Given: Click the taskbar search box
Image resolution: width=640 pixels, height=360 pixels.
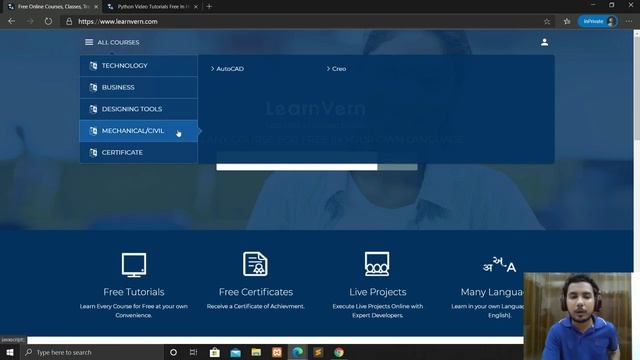Looking at the screenshot, I should click(x=92, y=352).
